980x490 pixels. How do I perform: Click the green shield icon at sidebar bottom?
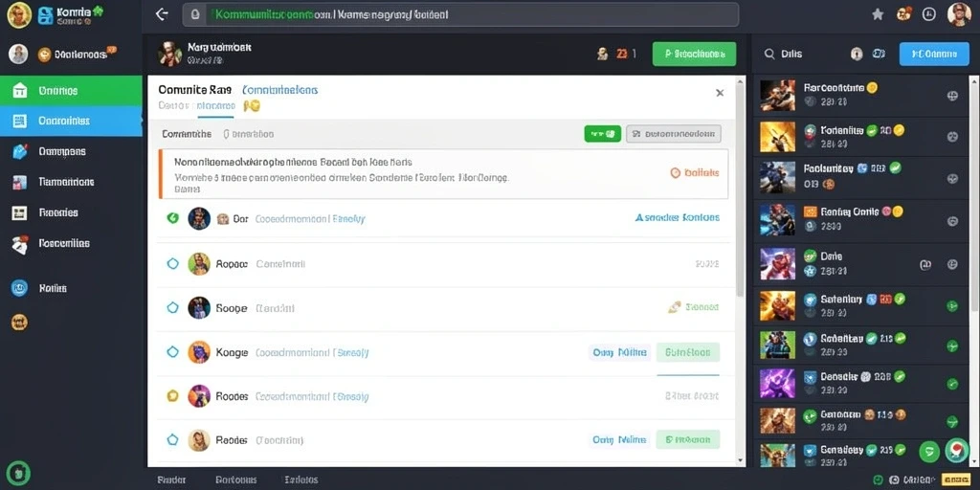[x=19, y=471]
